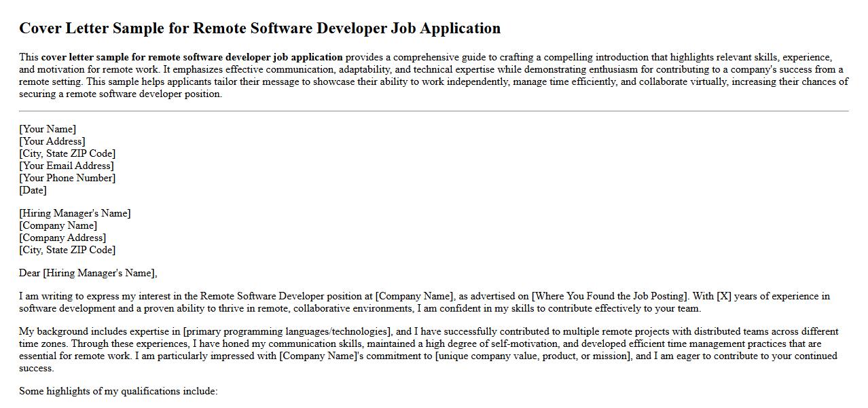The height and width of the screenshot is (408, 868).
Task: Click the standalone [Company Name] address line
Action: (x=58, y=225)
